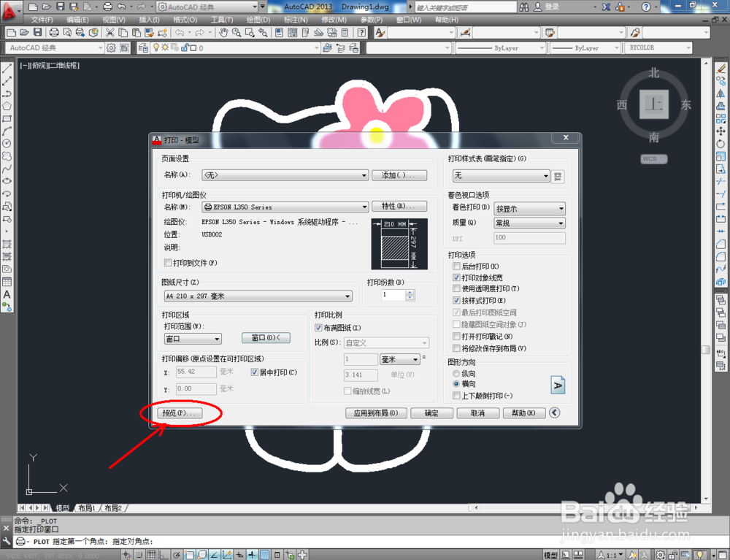730x560 pixels.
Task: Open plot style table dropdown 无
Action: pos(501,175)
